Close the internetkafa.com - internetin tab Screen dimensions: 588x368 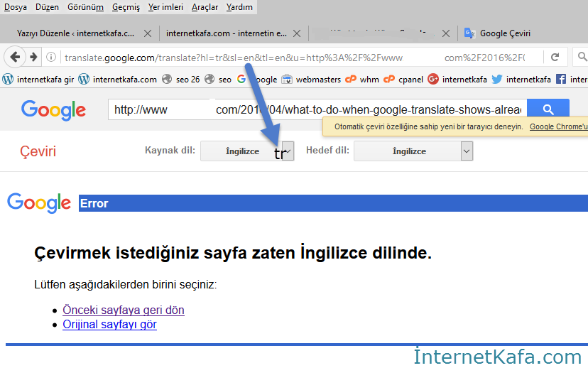[297, 34]
